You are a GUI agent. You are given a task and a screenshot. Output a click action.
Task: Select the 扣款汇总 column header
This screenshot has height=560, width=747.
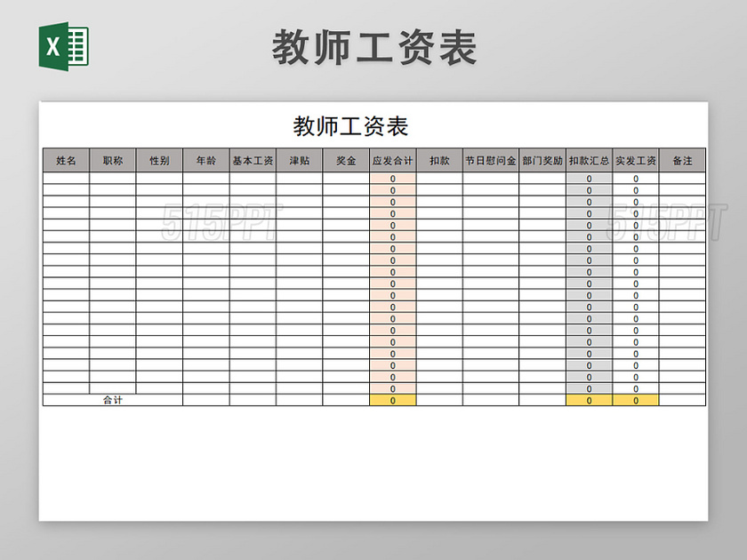coord(590,161)
